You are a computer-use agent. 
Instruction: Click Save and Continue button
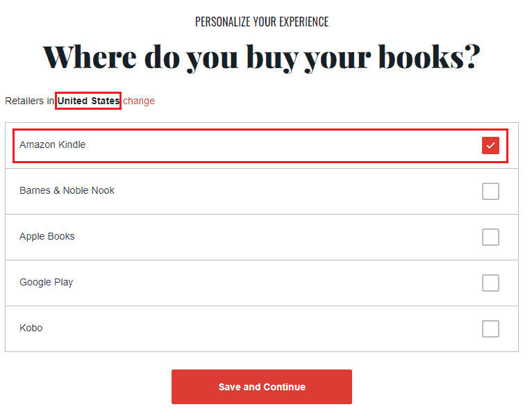[x=262, y=387]
